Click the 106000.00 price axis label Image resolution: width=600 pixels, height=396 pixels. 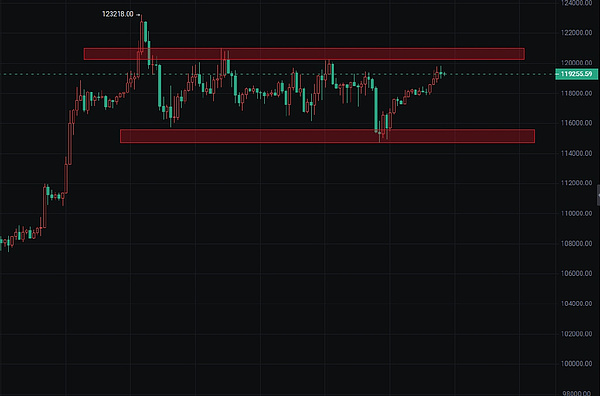click(x=576, y=273)
